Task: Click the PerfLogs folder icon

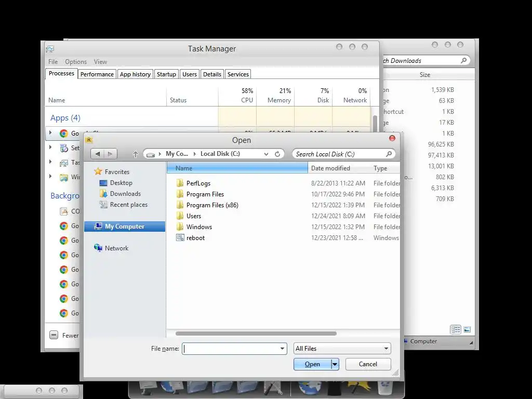Action: coord(180,183)
